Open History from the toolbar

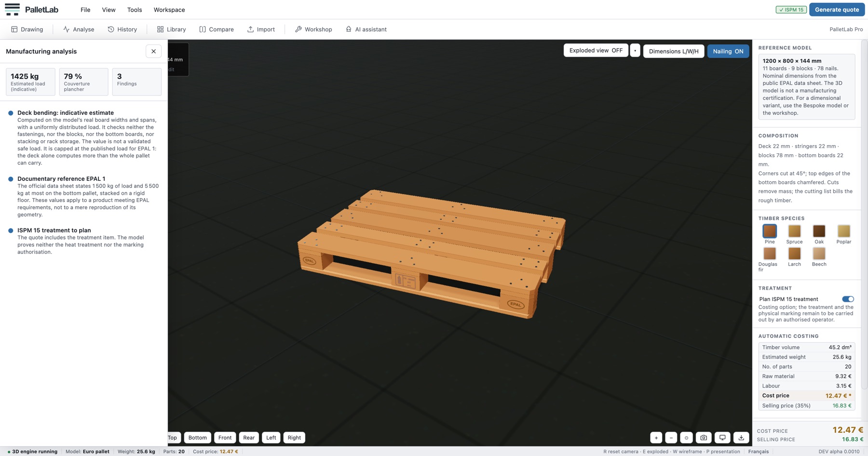point(122,29)
